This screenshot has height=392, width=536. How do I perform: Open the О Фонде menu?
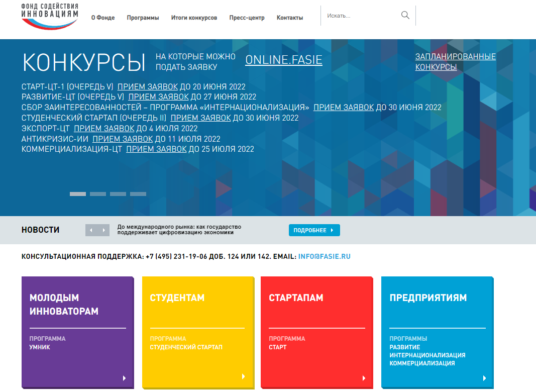(x=103, y=18)
